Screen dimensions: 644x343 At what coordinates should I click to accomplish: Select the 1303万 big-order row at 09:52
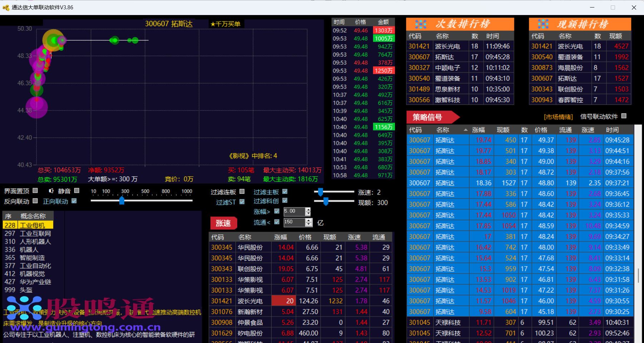[x=363, y=31]
